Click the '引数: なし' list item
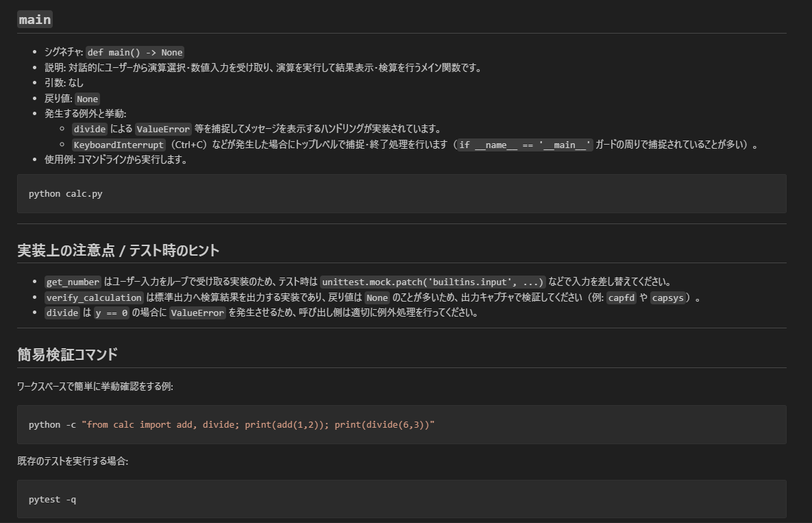 (64, 83)
